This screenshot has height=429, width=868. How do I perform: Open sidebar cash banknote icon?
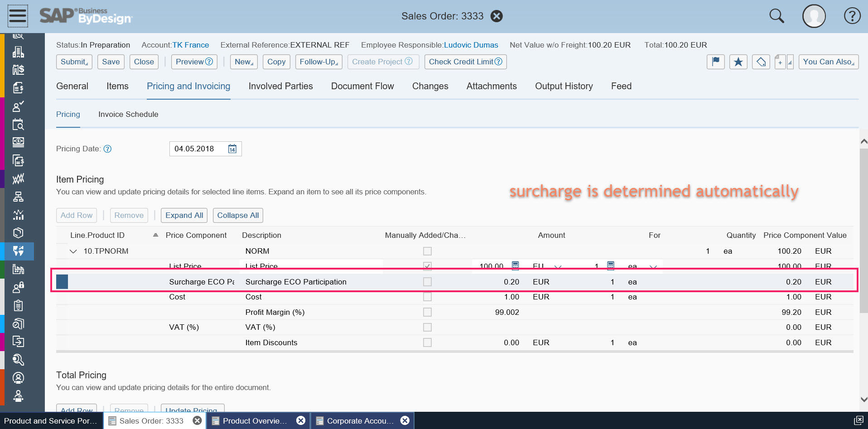coord(18,142)
